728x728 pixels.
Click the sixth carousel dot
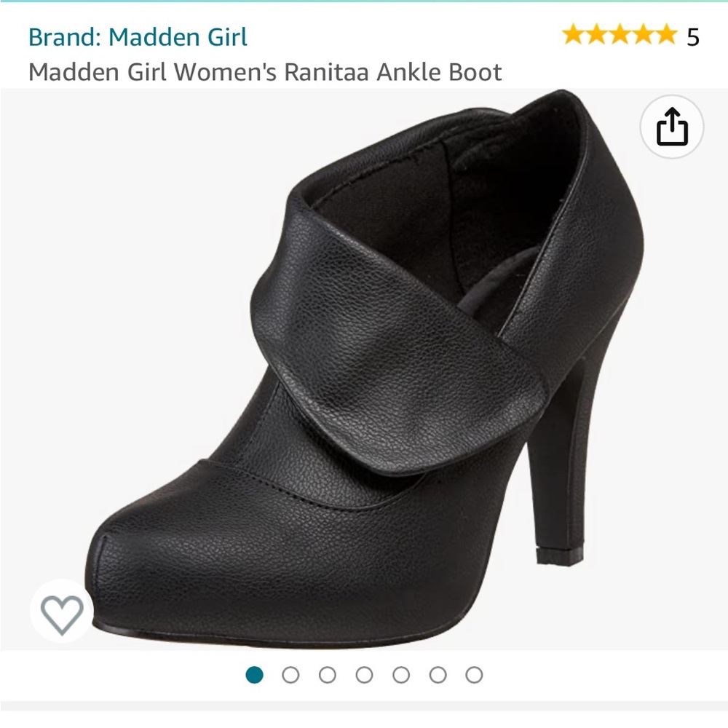pyautogui.click(x=438, y=675)
